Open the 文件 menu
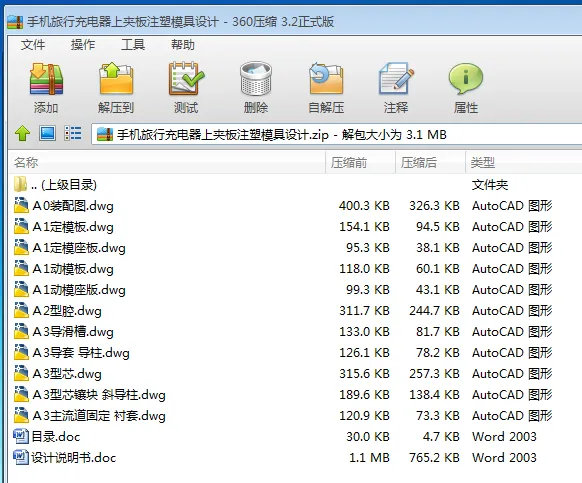The height and width of the screenshot is (483, 582). point(33,45)
